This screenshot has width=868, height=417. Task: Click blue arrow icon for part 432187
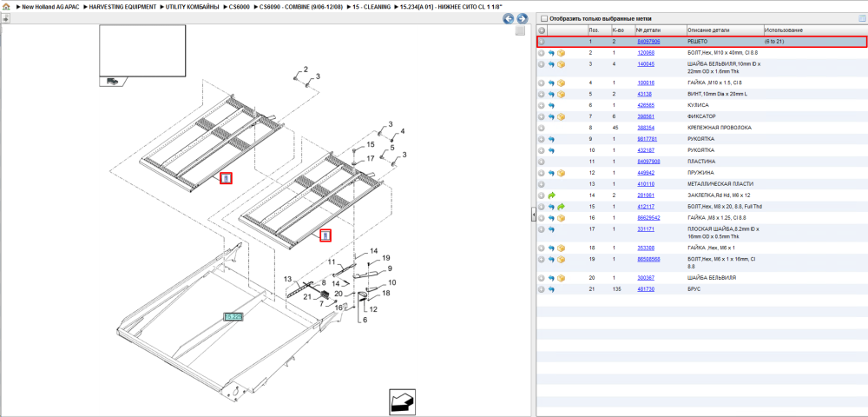[x=551, y=150]
